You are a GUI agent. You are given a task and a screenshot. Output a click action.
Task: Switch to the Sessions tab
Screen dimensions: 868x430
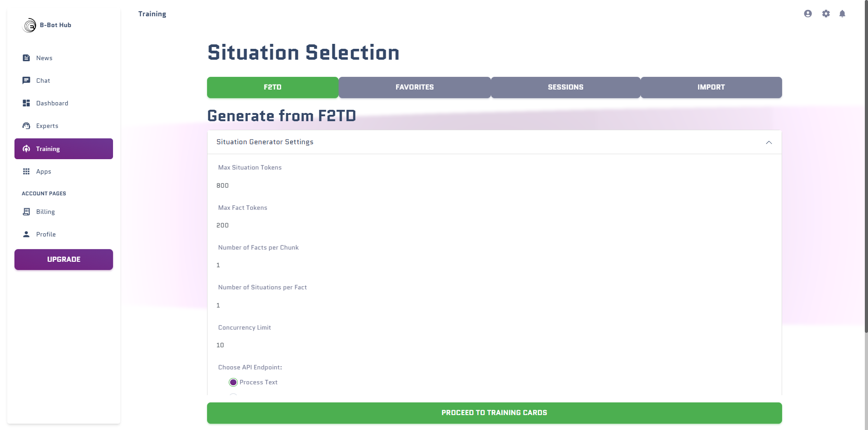(x=566, y=87)
